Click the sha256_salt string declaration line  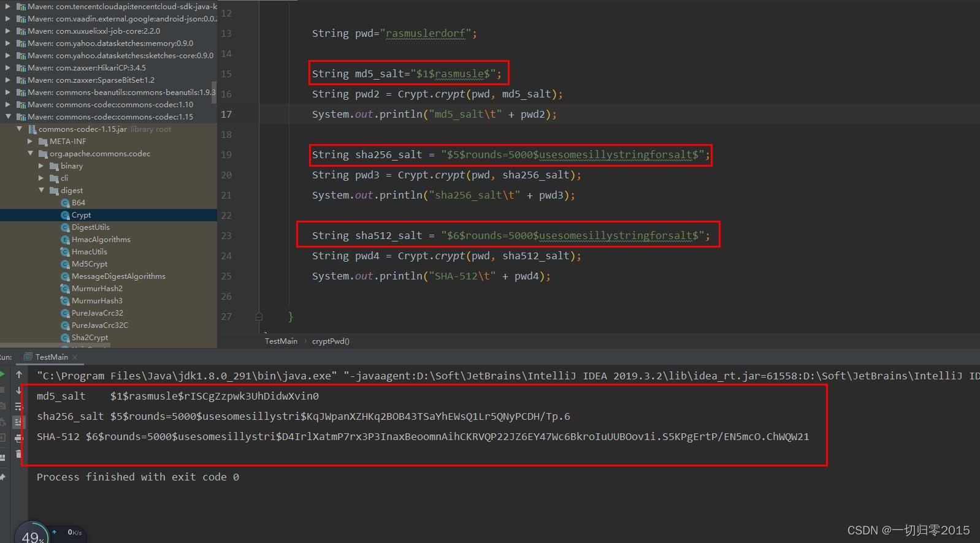(511, 154)
